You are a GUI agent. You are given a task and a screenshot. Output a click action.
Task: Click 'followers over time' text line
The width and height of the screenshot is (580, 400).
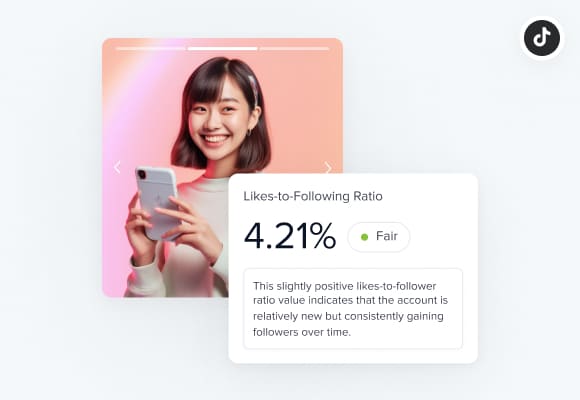(301, 332)
